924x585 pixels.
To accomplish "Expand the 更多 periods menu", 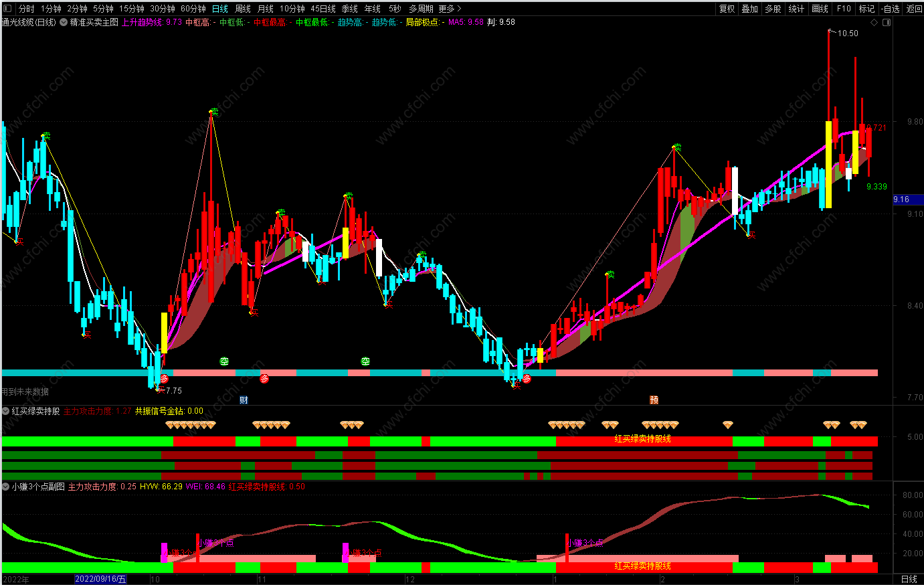I will point(450,9).
